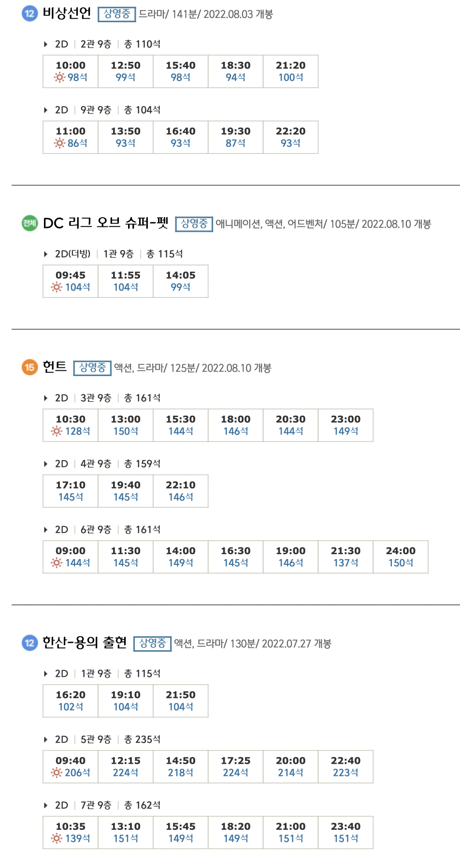Open 한산-용의 출현 movie title
The height and width of the screenshot is (868, 460).
[85, 643]
